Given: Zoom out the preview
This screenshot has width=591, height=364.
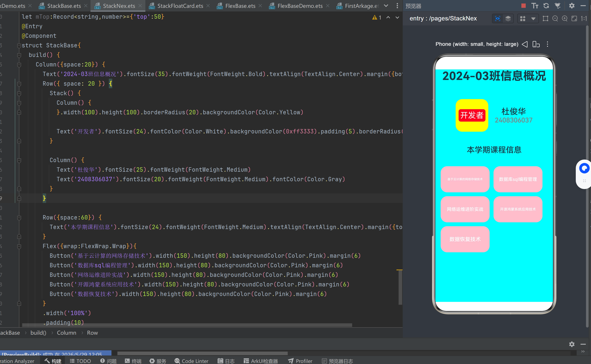Looking at the screenshot, I should pos(555,18).
